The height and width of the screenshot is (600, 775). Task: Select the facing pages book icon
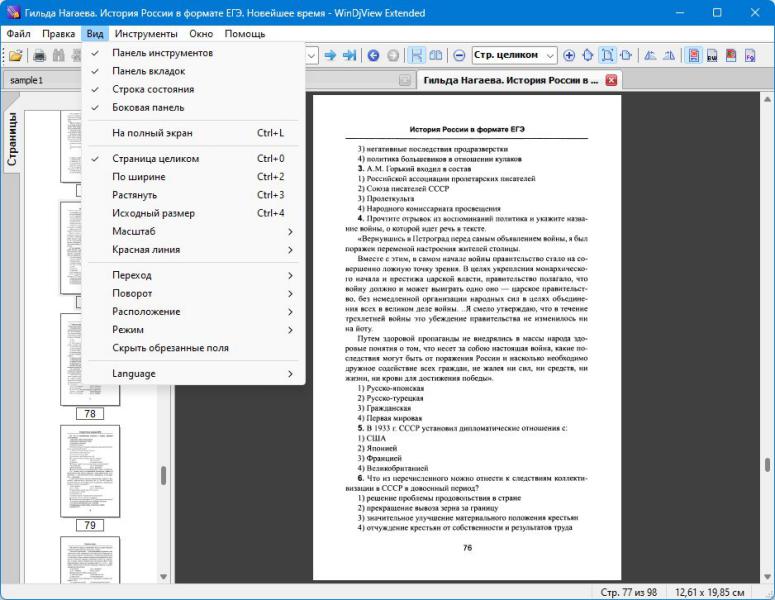click(x=436, y=55)
